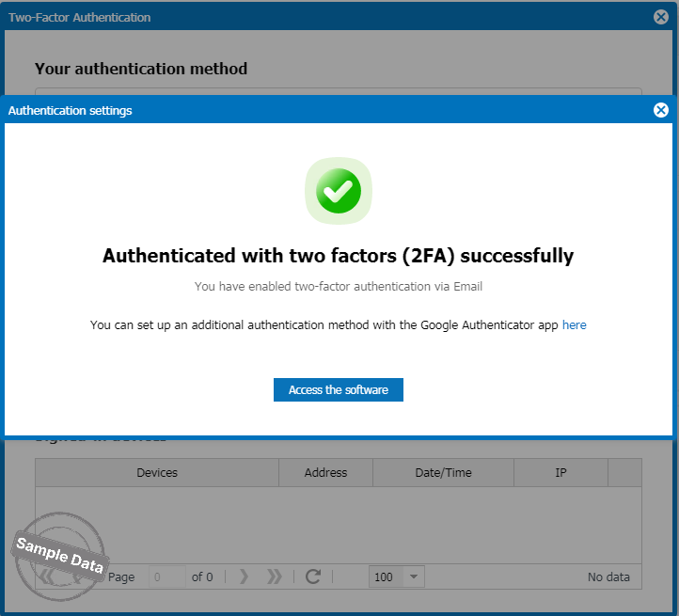Focus the page number input field
The image size is (679, 616).
click(167, 577)
